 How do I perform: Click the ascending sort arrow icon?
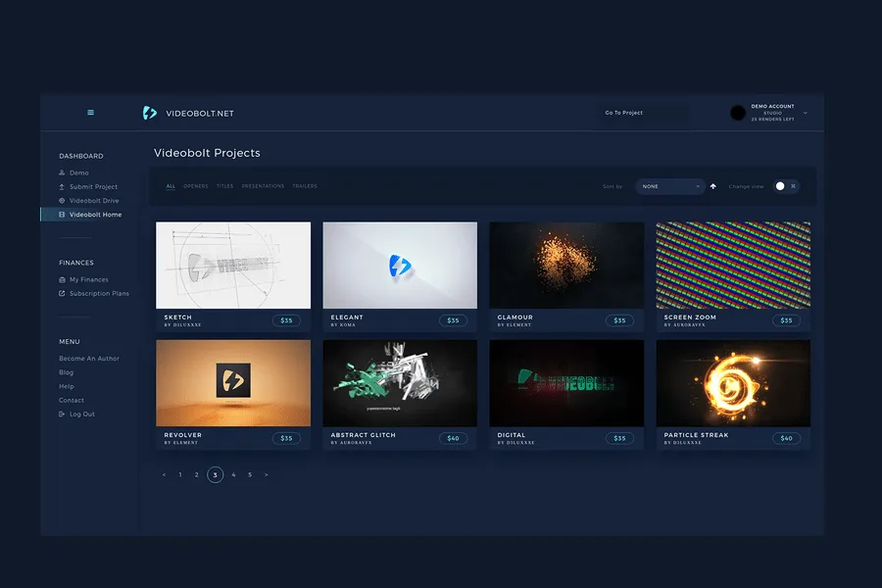[x=713, y=185]
